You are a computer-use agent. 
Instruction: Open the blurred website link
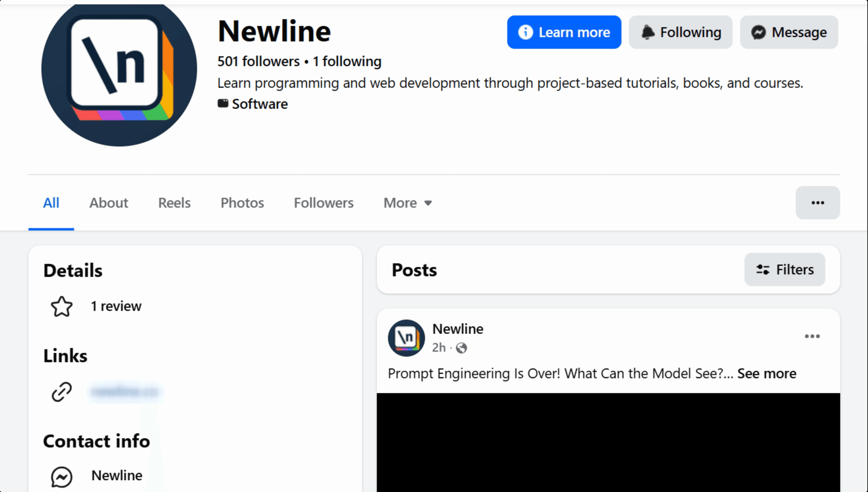point(125,392)
